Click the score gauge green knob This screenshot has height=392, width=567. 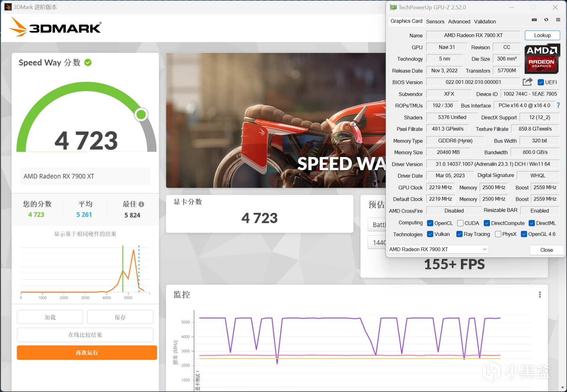tap(141, 115)
